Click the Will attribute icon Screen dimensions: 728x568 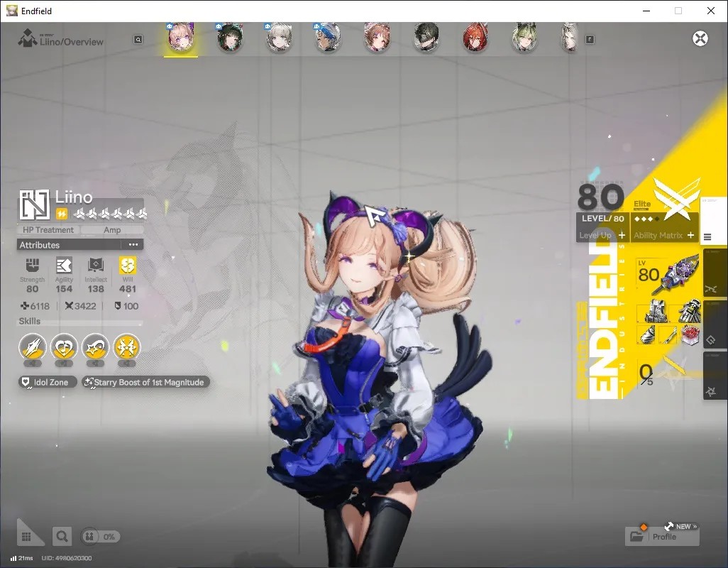[127, 266]
